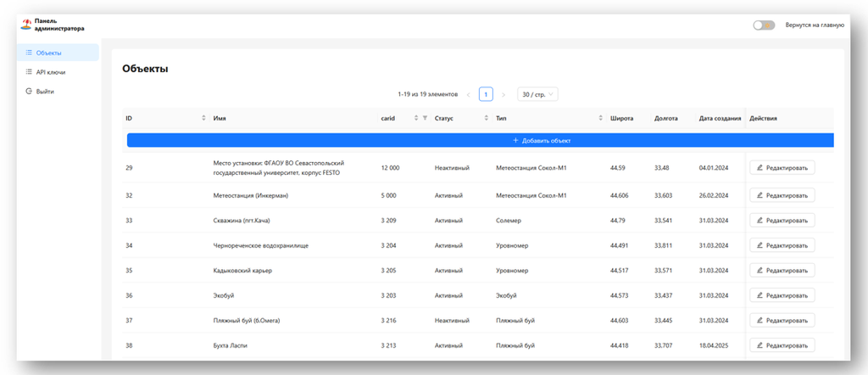Click latitude value 44,606
The width and height of the screenshot is (868, 375).
point(619,195)
